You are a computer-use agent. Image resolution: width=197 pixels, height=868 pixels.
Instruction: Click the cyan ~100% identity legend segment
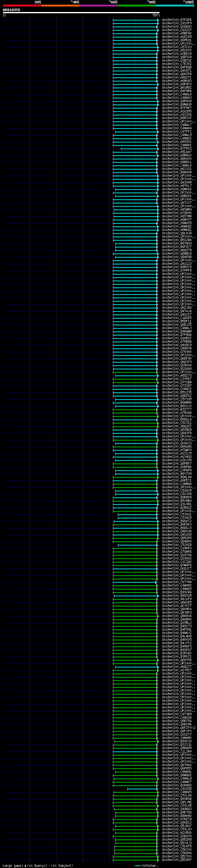tap(175, 6)
